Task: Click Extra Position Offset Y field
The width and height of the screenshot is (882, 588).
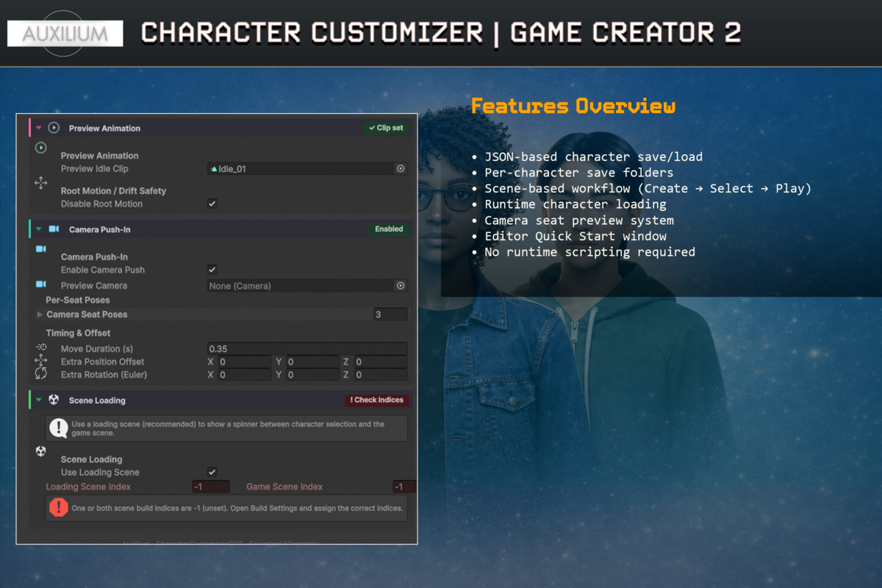Action: (x=312, y=362)
